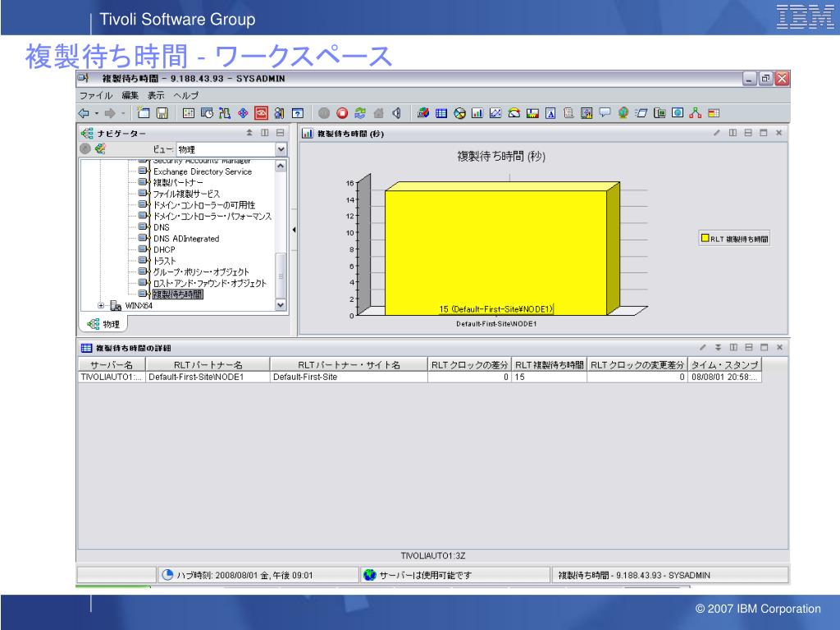Viewport: 840px width, 630px height.
Task: Open the workflow editor icon
Action: 225,113
